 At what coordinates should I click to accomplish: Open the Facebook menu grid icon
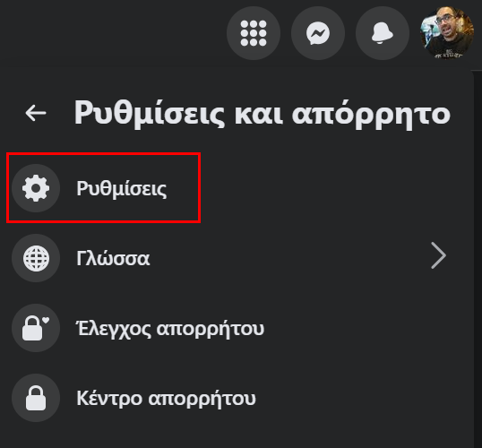click(254, 33)
